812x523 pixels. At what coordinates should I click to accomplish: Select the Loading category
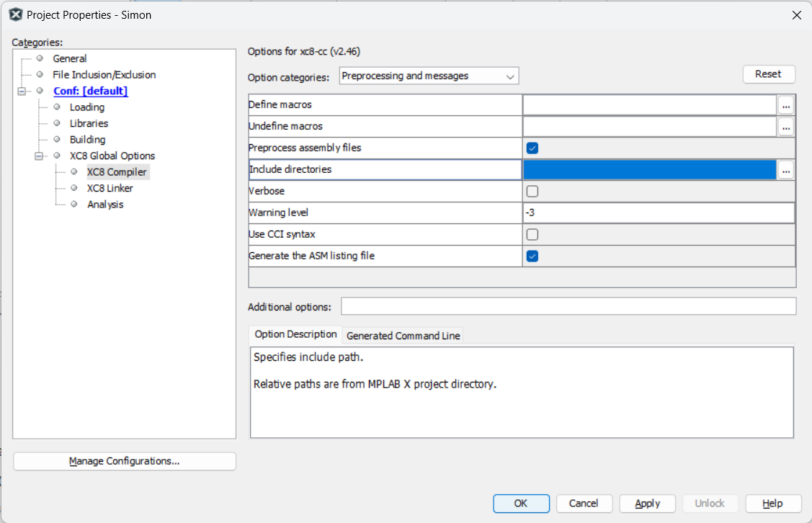(x=87, y=107)
